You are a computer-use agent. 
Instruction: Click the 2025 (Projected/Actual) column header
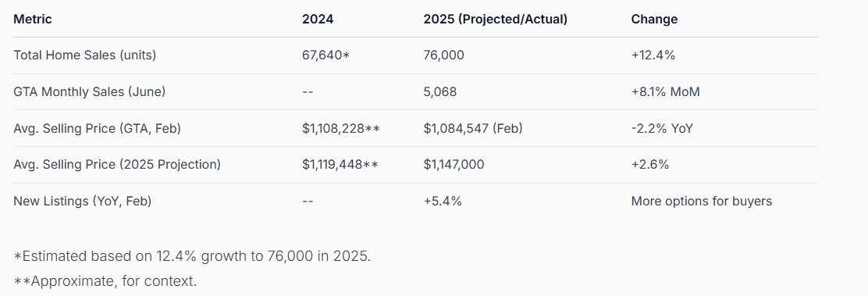[496, 19]
